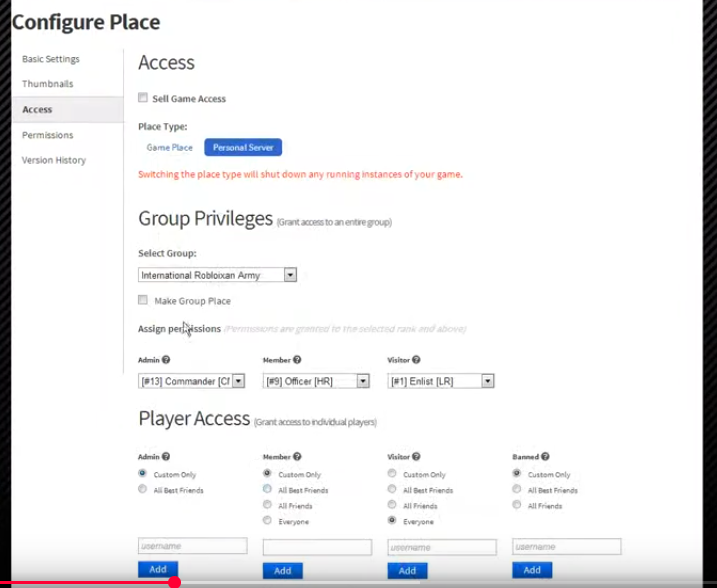Check the Make Group Place box

(143, 300)
